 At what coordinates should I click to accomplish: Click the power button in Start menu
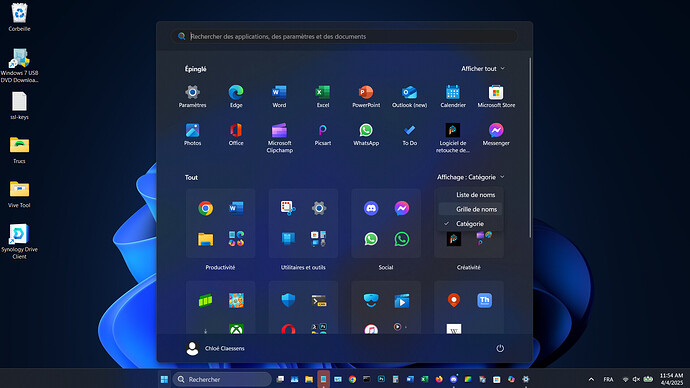[500, 348]
